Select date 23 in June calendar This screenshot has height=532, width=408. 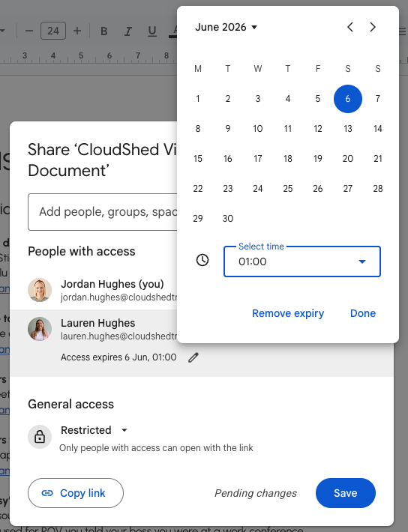pos(228,188)
